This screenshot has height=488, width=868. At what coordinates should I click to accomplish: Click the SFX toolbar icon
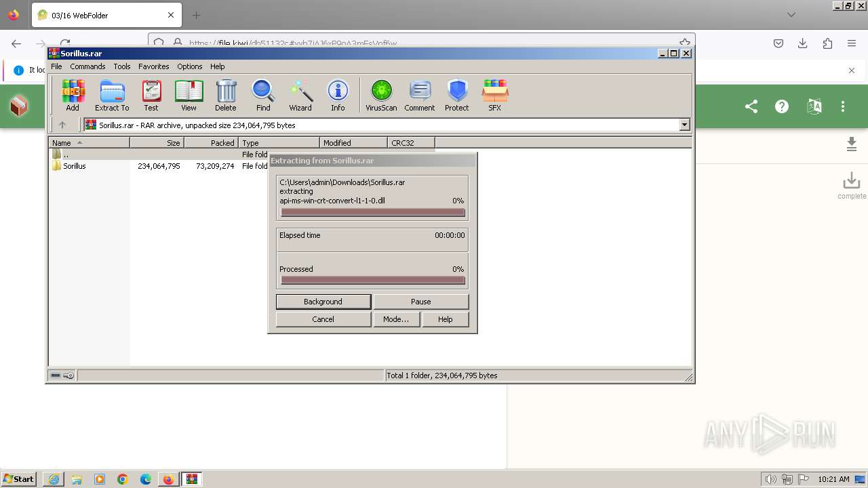pyautogui.click(x=495, y=95)
